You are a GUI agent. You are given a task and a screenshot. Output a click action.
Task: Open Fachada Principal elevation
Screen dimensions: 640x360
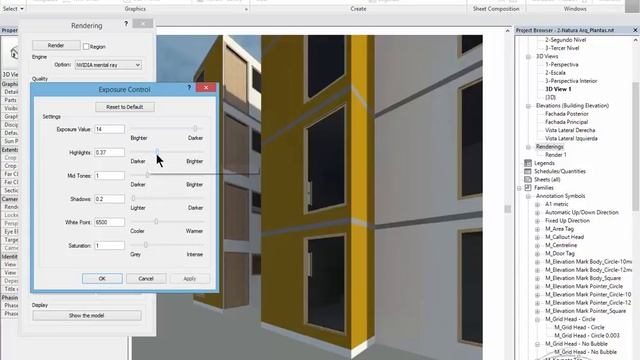(566, 122)
